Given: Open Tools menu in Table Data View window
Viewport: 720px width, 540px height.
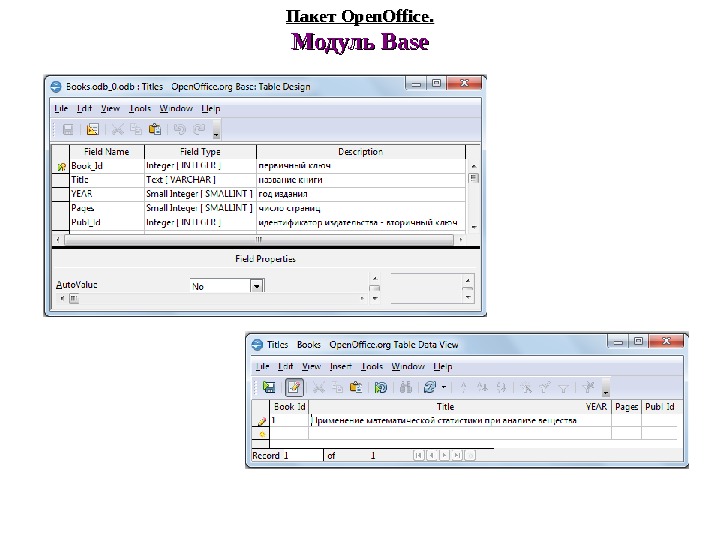Looking at the screenshot, I should pyautogui.click(x=371, y=366).
